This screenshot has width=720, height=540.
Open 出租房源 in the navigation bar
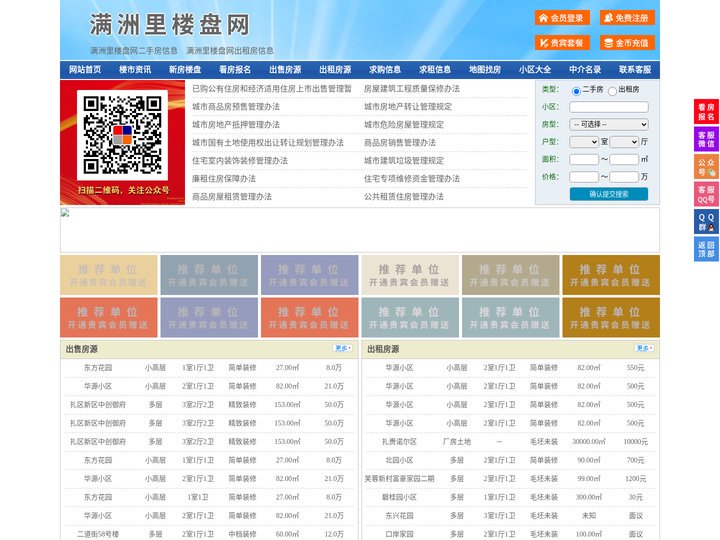[335, 70]
